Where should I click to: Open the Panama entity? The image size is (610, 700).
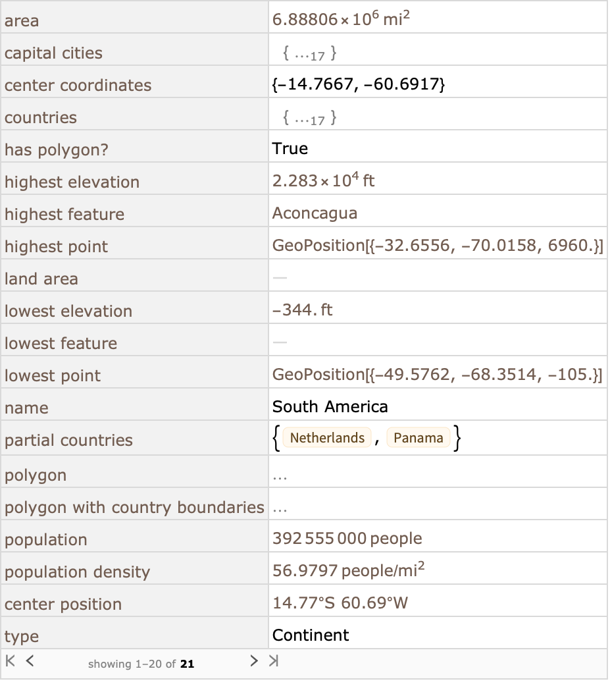point(418,438)
